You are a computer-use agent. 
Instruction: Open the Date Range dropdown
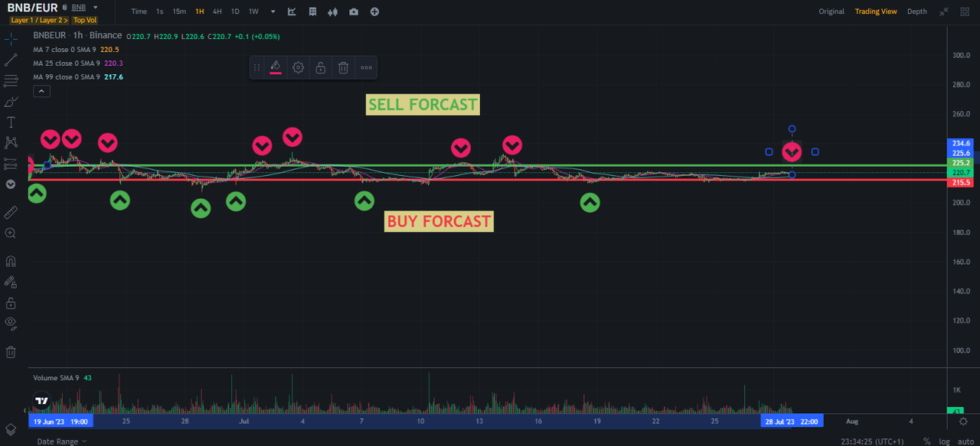61,441
